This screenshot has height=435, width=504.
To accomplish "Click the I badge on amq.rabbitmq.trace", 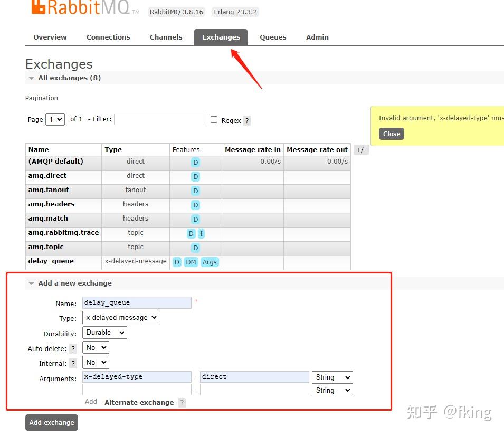I will [202, 233].
